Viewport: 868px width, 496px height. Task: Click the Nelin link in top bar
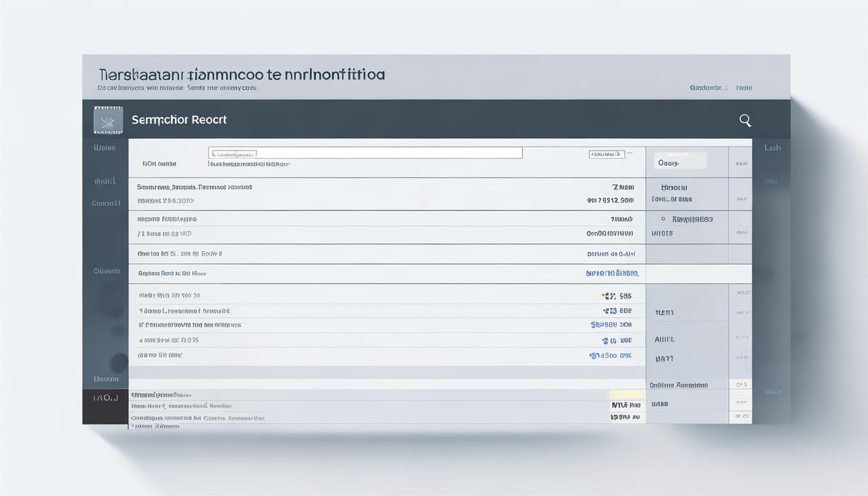[744, 88]
